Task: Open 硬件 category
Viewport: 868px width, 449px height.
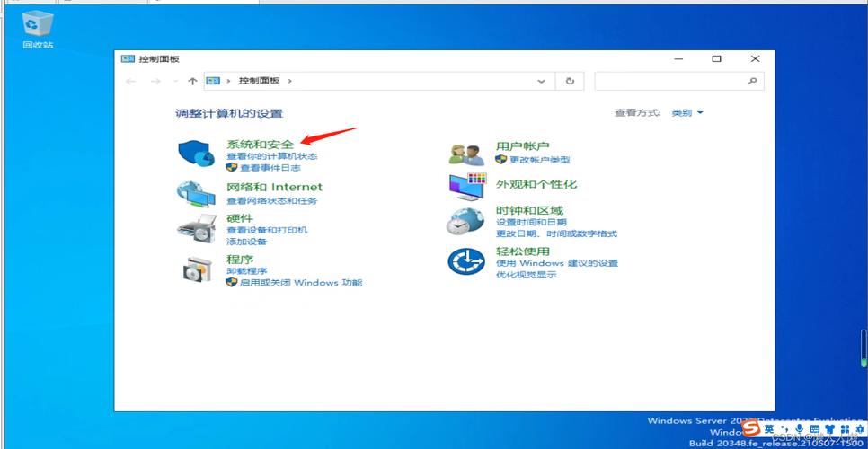Action: pos(240,218)
